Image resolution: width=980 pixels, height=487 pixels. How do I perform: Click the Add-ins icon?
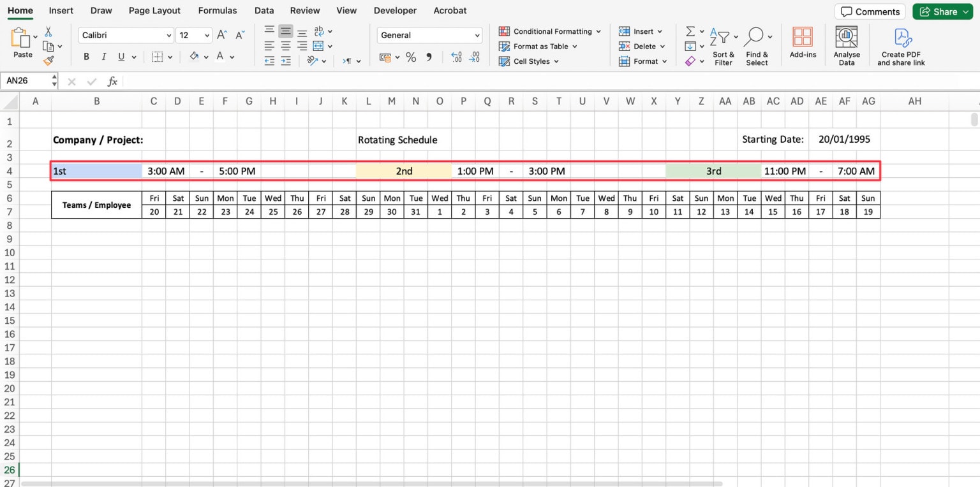tap(803, 37)
